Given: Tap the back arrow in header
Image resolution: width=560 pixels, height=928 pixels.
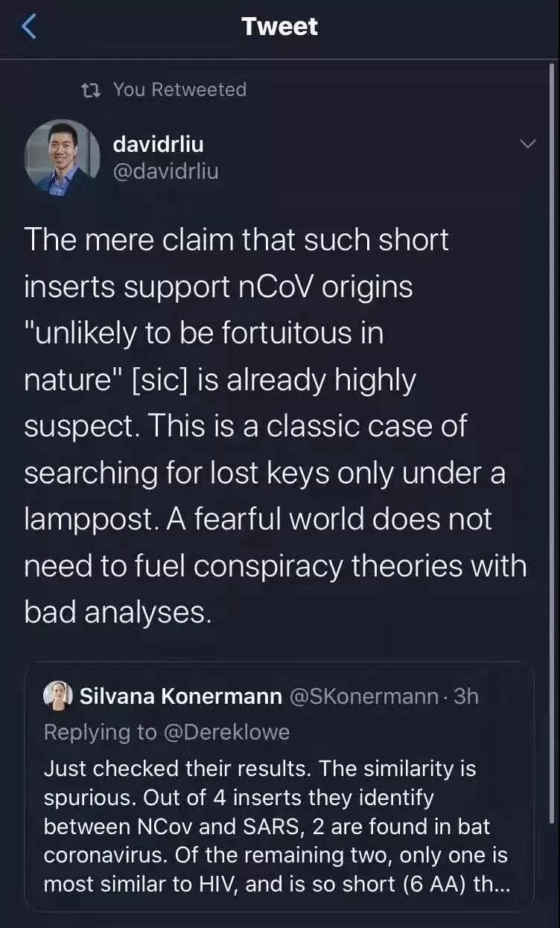Looking at the screenshot, I should tap(29, 27).
